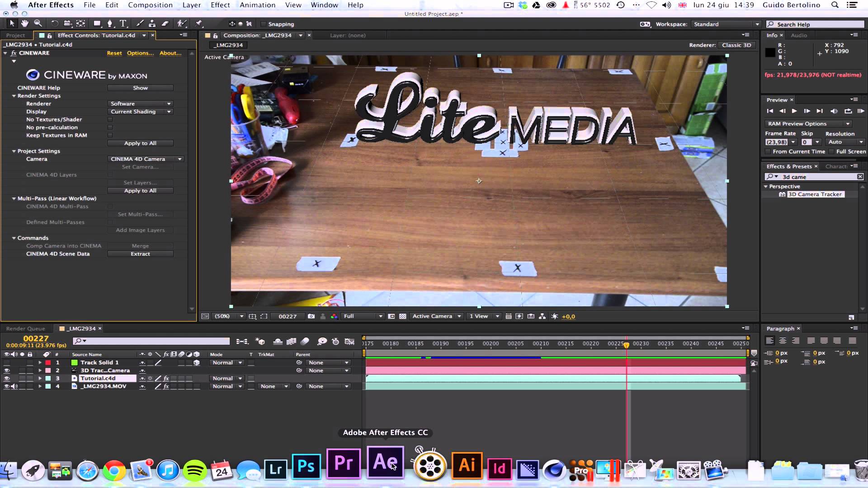This screenshot has height=488, width=868.
Task: Select the Rotation tool in toolbar
Action: click(53, 24)
